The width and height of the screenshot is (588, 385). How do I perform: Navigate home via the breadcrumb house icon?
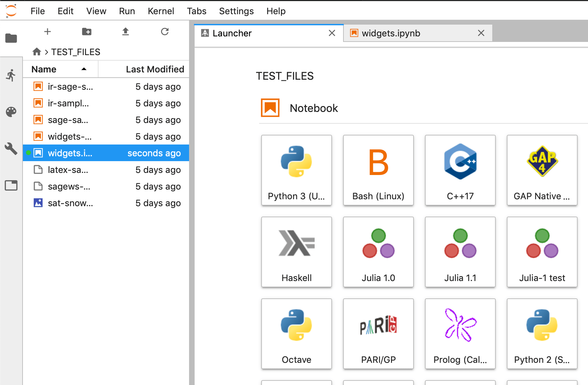point(36,52)
